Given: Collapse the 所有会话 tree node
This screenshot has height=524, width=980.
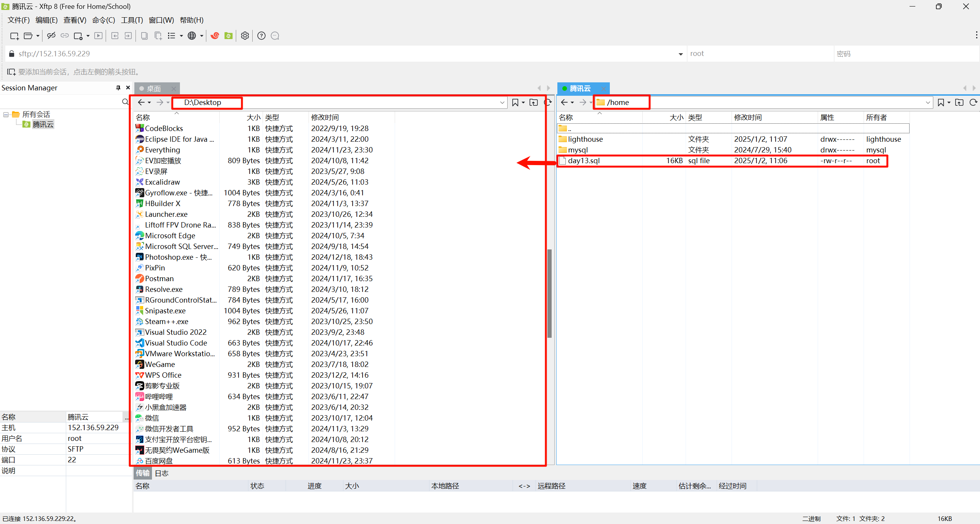Looking at the screenshot, I should pos(6,115).
